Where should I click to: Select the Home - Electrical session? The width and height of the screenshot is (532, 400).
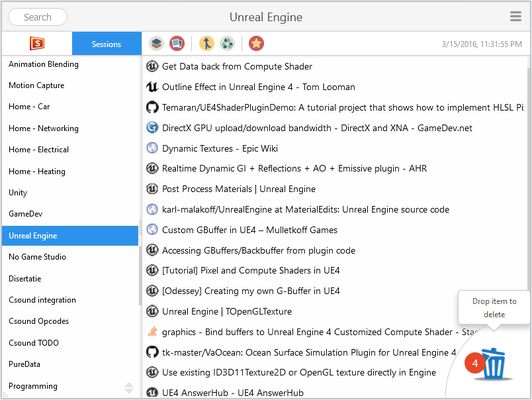[x=70, y=150]
